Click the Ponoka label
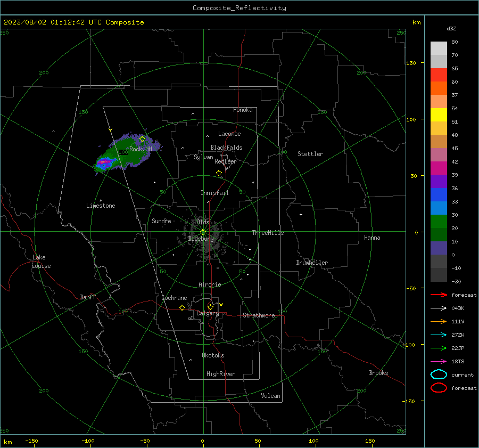This screenshot has height=448, width=479. pos(243,110)
